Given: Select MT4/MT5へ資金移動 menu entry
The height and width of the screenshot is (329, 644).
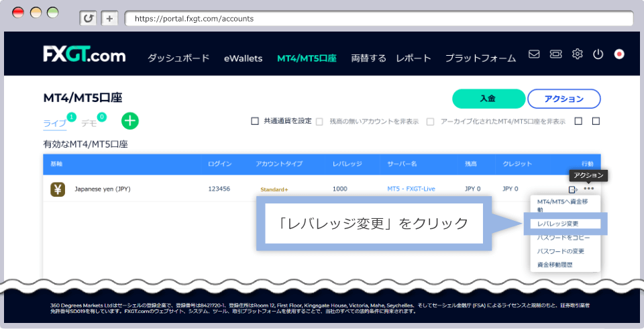Looking at the screenshot, I should point(562,205).
